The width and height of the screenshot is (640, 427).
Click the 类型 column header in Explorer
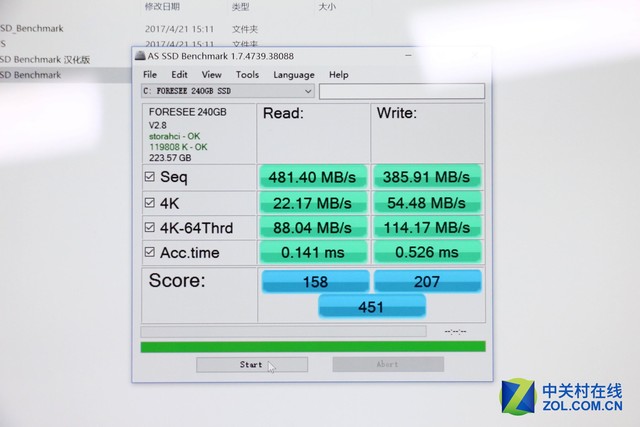(241, 7)
